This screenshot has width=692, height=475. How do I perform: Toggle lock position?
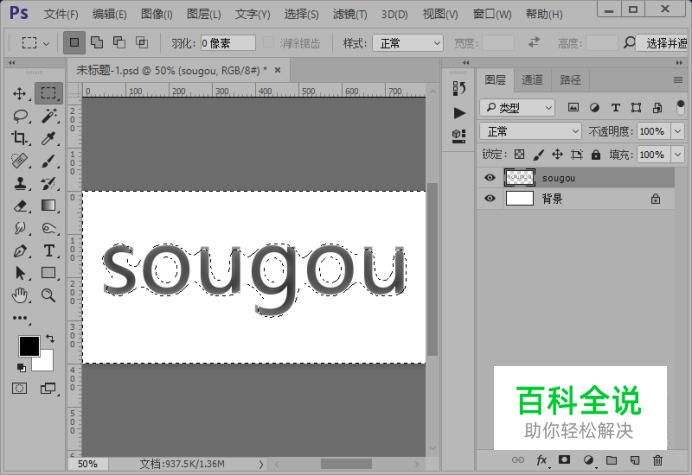557,154
